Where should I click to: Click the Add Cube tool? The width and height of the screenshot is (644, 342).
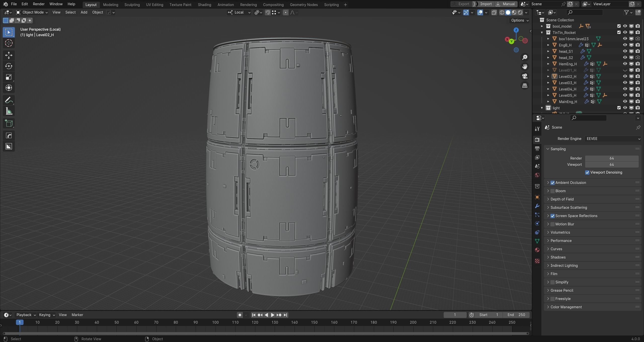click(9, 123)
